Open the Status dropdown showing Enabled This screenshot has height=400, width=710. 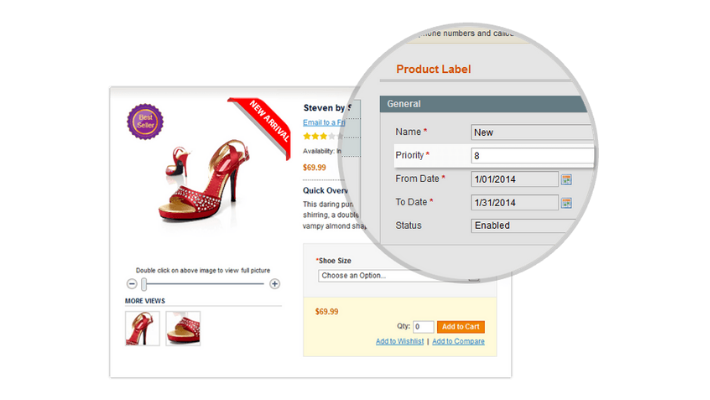tap(530, 226)
